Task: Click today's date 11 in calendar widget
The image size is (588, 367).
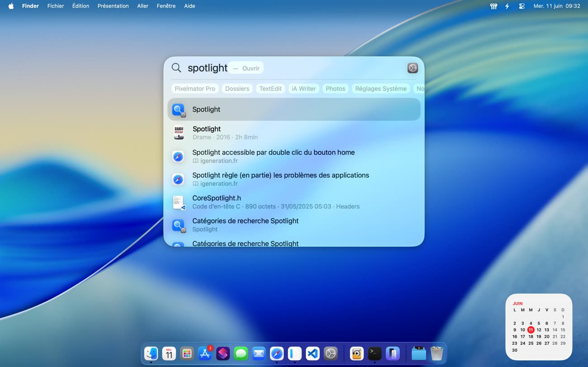Action: click(x=531, y=330)
